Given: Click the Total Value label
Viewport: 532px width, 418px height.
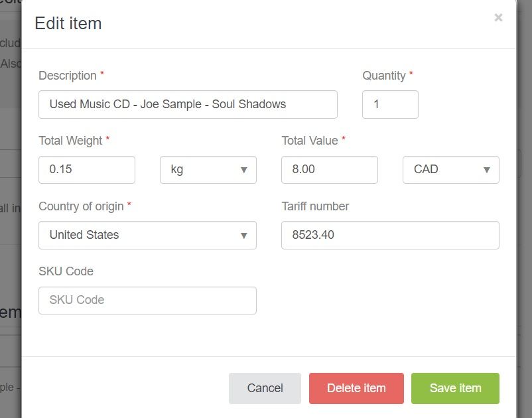Looking at the screenshot, I should click(x=310, y=141).
